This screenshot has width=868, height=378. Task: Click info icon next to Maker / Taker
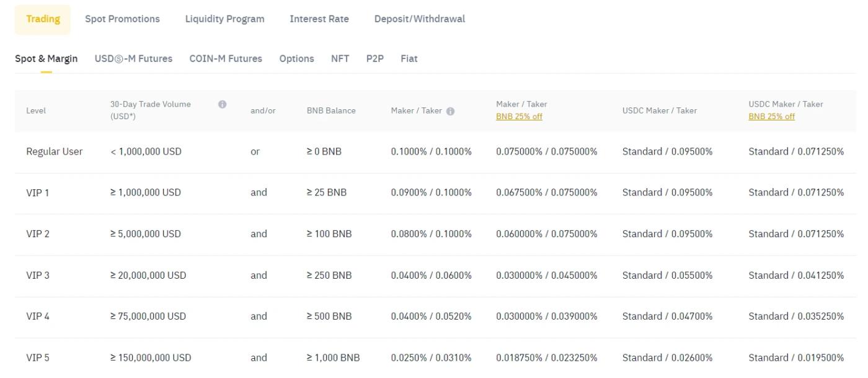click(x=450, y=111)
